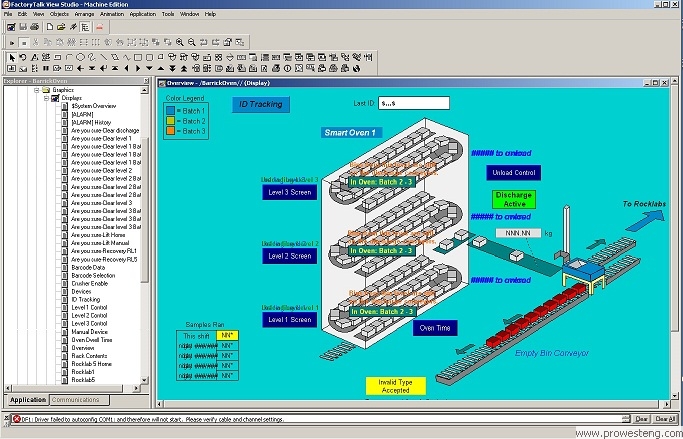Select the Invalid Type Accepted indicator
The height and width of the screenshot is (439, 683).
(x=396, y=386)
